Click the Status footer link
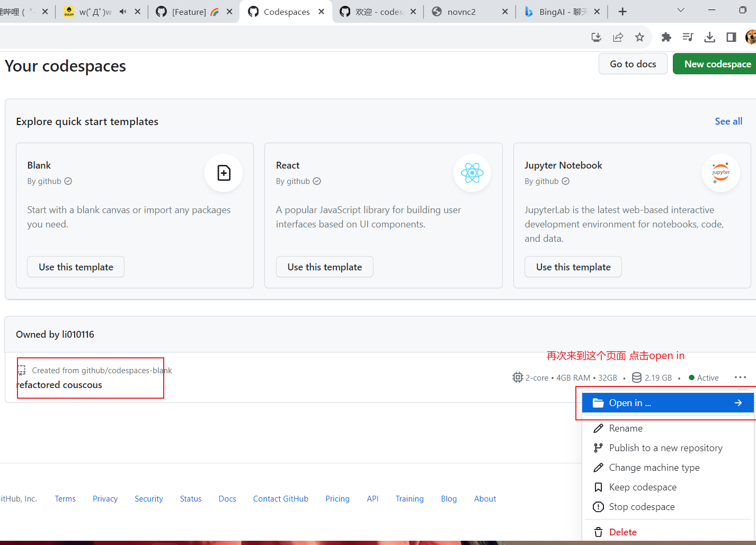Image resolution: width=756 pixels, height=545 pixels. tap(191, 499)
